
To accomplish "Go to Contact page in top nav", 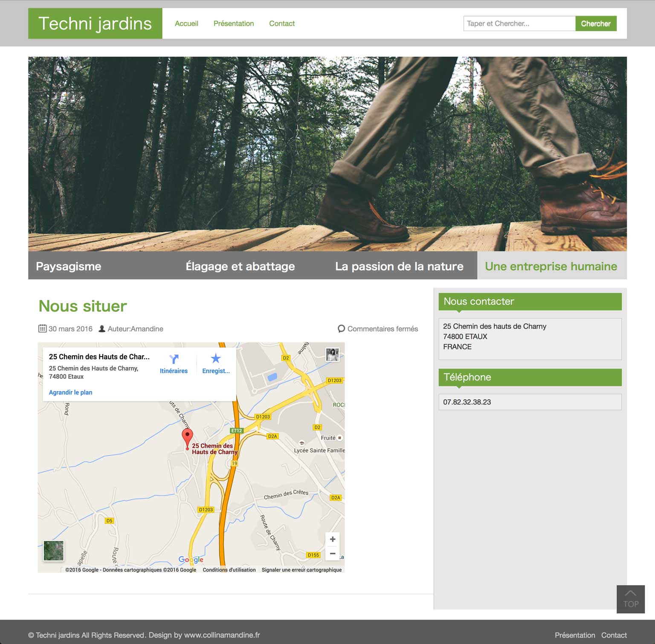I will coord(282,23).
